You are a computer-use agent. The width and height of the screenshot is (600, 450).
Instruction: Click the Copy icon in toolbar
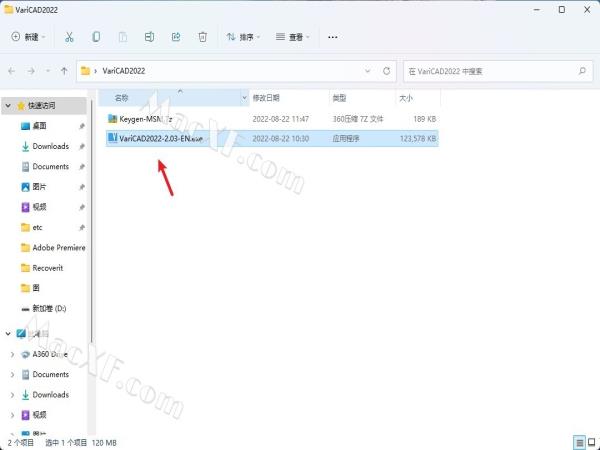(96, 37)
